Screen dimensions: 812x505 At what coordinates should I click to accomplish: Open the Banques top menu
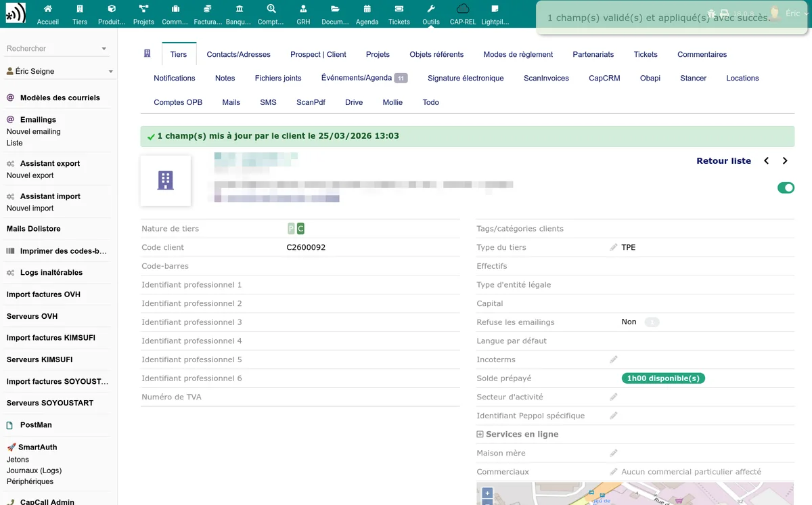click(x=240, y=14)
